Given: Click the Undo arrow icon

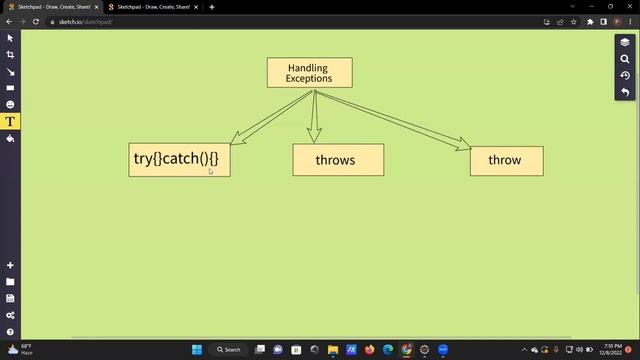Looking at the screenshot, I should (x=624, y=92).
